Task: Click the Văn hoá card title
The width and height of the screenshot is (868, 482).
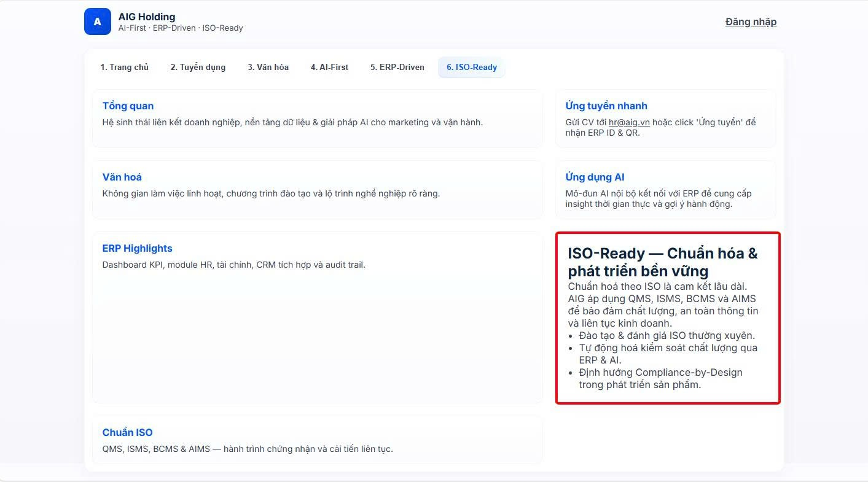Action: tap(122, 177)
